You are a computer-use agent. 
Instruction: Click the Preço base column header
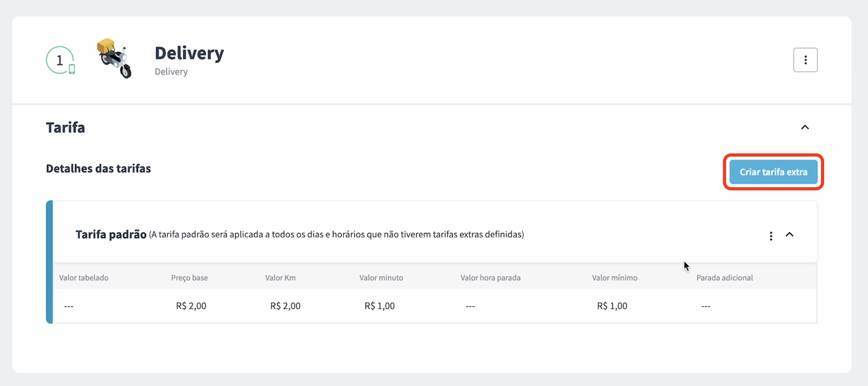click(189, 278)
